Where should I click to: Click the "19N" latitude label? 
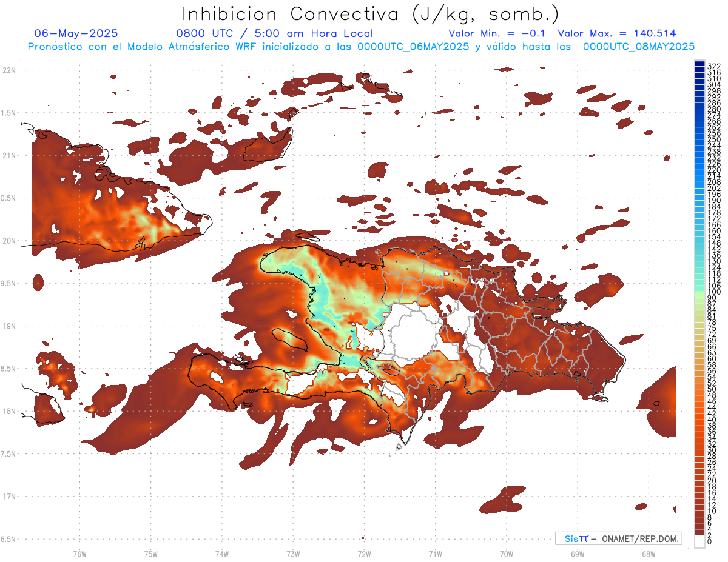(8, 326)
